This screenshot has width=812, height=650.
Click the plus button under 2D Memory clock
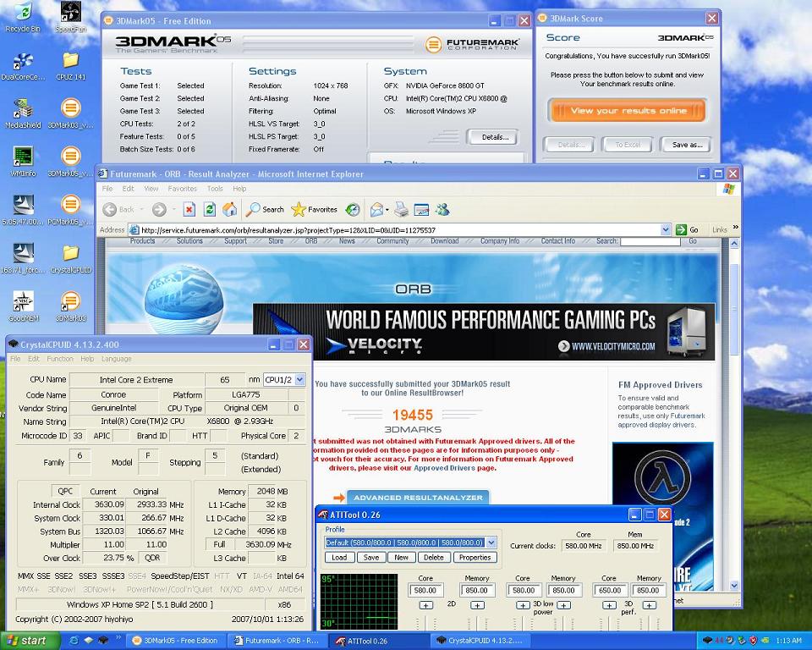(x=477, y=605)
